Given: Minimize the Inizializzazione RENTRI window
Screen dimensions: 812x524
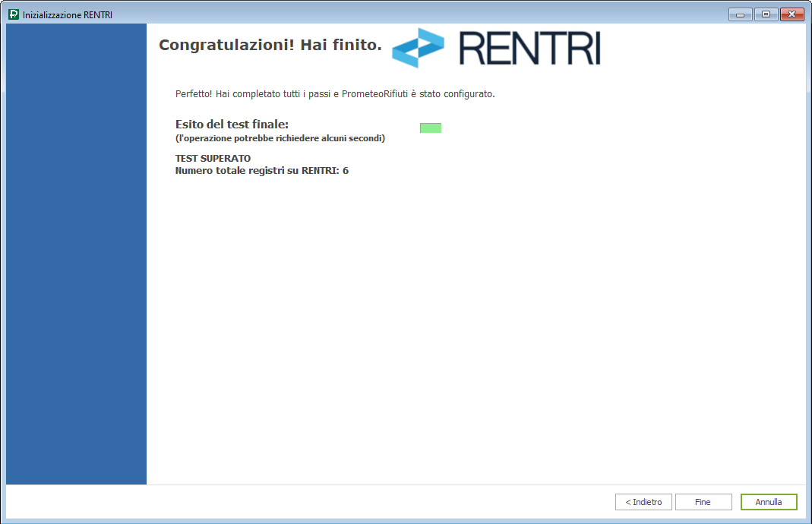Looking at the screenshot, I should pyautogui.click(x=740, y=14).
